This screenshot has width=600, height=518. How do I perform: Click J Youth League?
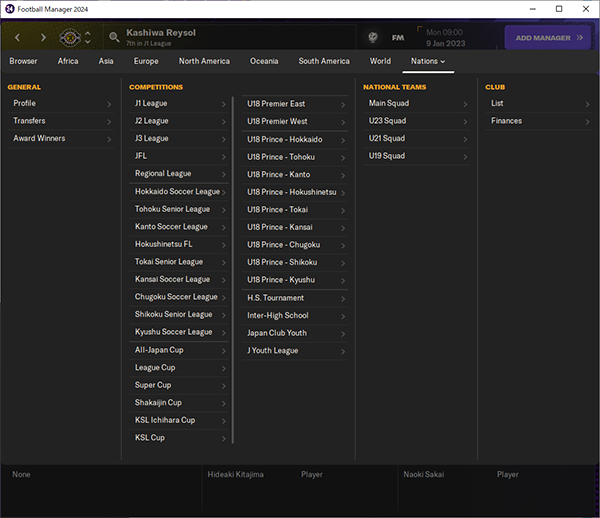(295, 351)
